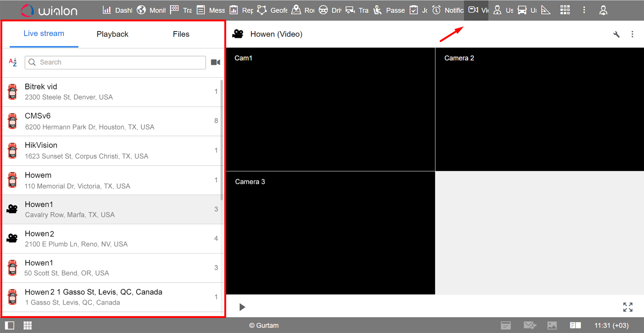Toggle single-panel layout icon in bottom bar
Screen dimensions: 644x333
coord(10,325)
